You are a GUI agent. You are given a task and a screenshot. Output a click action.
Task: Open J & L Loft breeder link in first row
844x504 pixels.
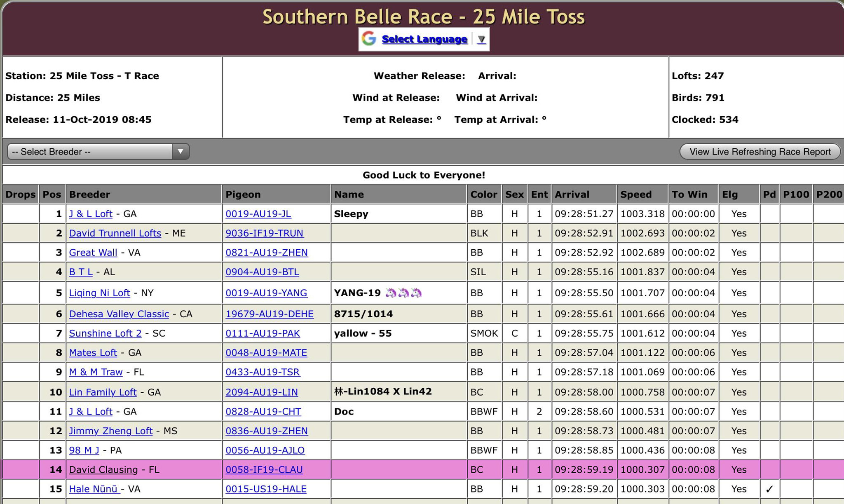[90, 214]
